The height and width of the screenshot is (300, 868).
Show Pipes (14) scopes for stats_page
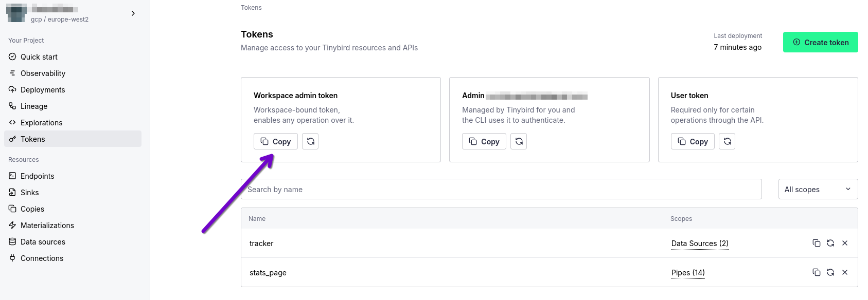688,273
